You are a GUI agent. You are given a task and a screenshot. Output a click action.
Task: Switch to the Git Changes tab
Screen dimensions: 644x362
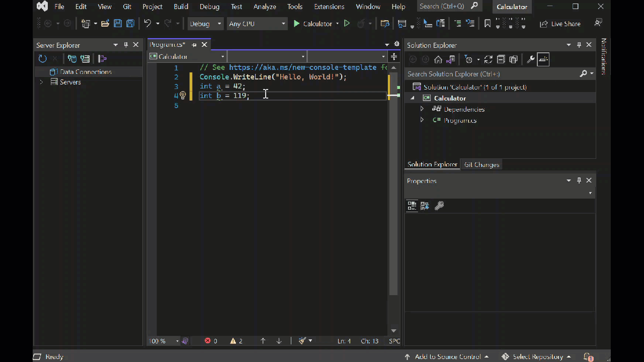(481, 164)
